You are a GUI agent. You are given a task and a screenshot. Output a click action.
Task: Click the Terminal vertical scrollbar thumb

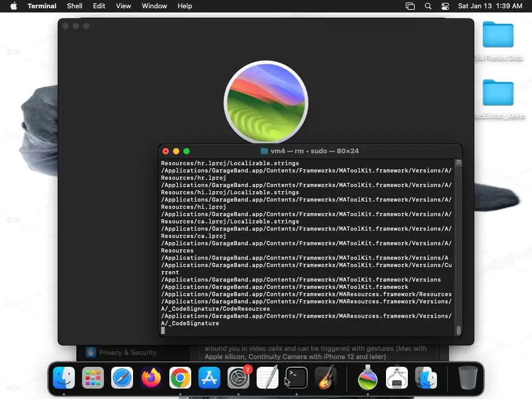[x=459, y=330]
